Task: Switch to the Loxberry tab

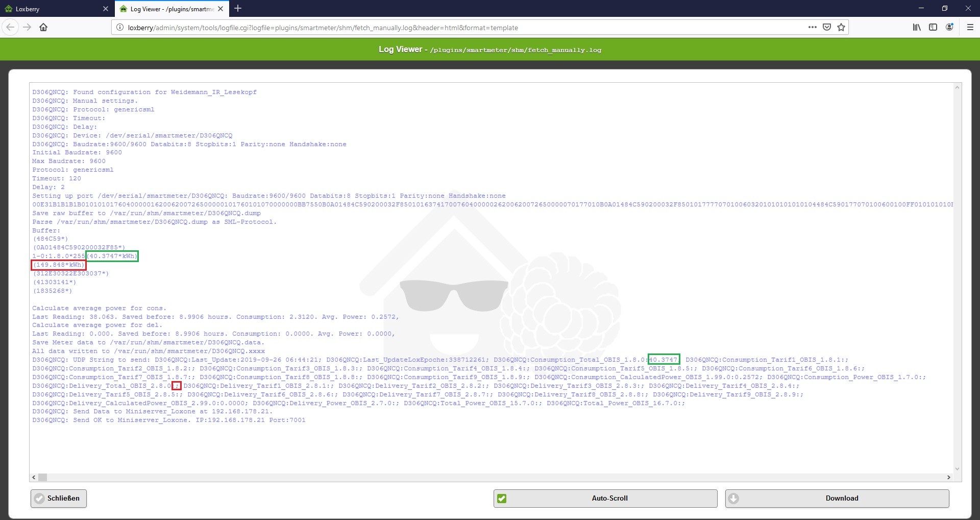Action: click(x=56, y=9)
